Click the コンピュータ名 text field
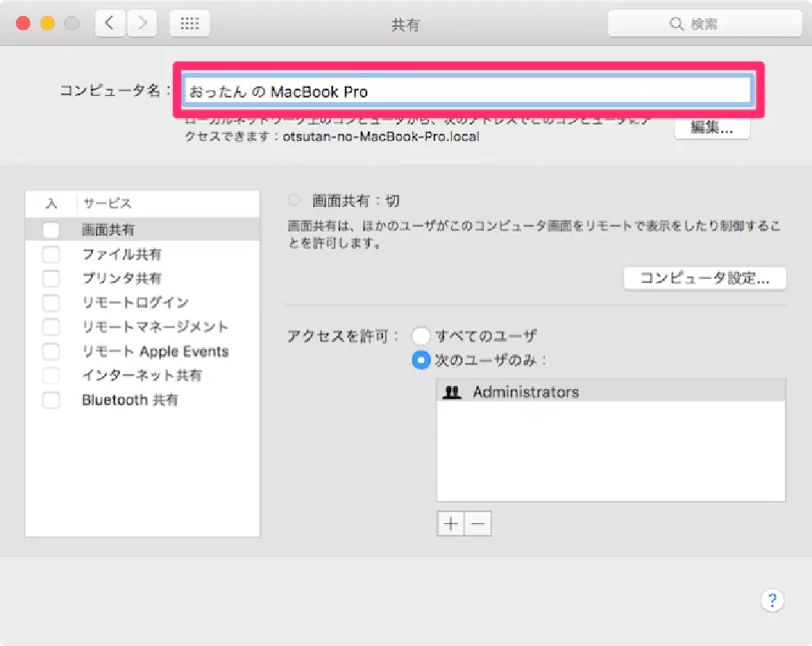Viewport: 812px width, 646px height. [468, 91]
